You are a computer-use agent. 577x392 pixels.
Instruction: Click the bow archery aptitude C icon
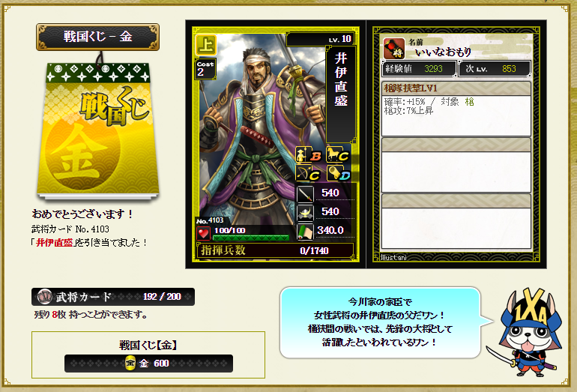(x=309, y=173)
